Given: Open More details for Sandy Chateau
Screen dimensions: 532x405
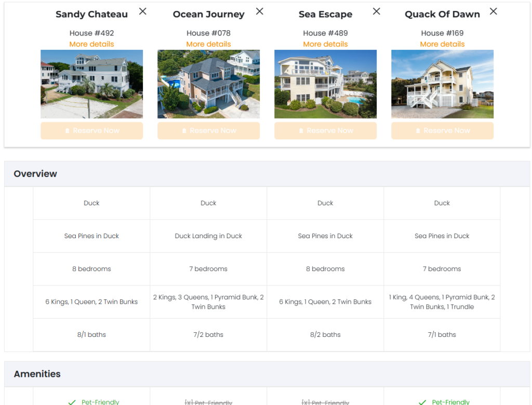Looking at the screenshot, I should [91, 44].
